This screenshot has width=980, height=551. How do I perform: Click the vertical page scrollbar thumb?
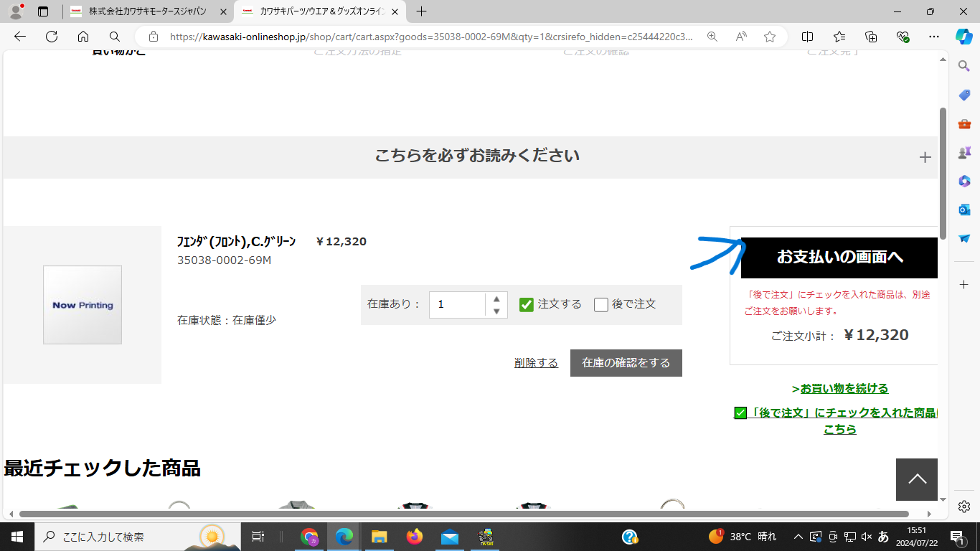click(x=943, y=174)
